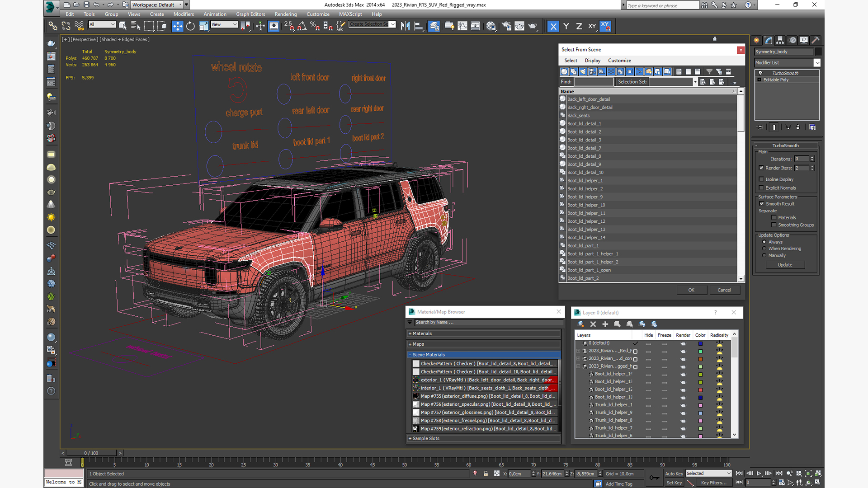Click Add Selected Objects plus icon in Layer dialog
Viewport: 868px width, 488px height.
click(x=605, y=324)
